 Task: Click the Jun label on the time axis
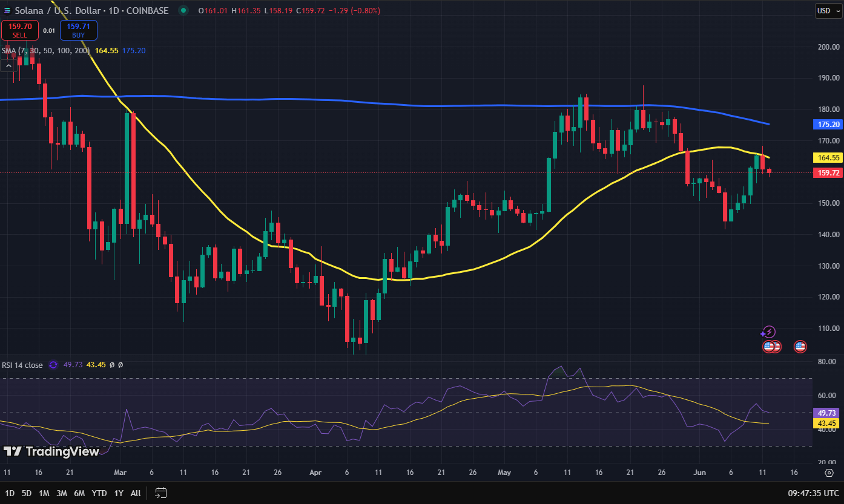699,472
